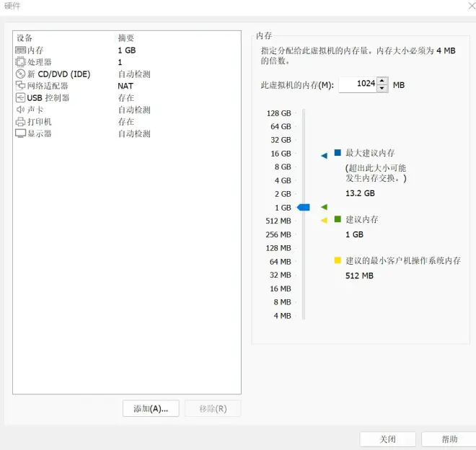Close the 硬件 dialog with the X
This screenshot has width=476, height=450.
[472, 6]
